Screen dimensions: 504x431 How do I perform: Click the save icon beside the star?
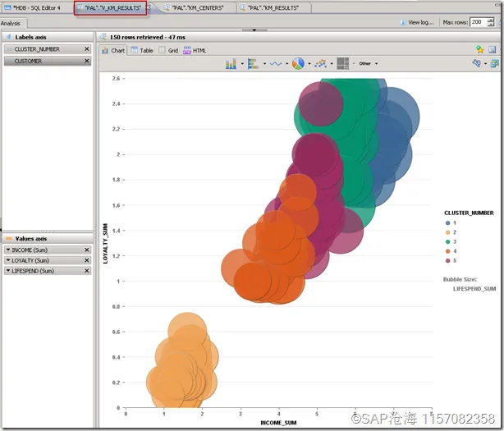tap(492, 50)
